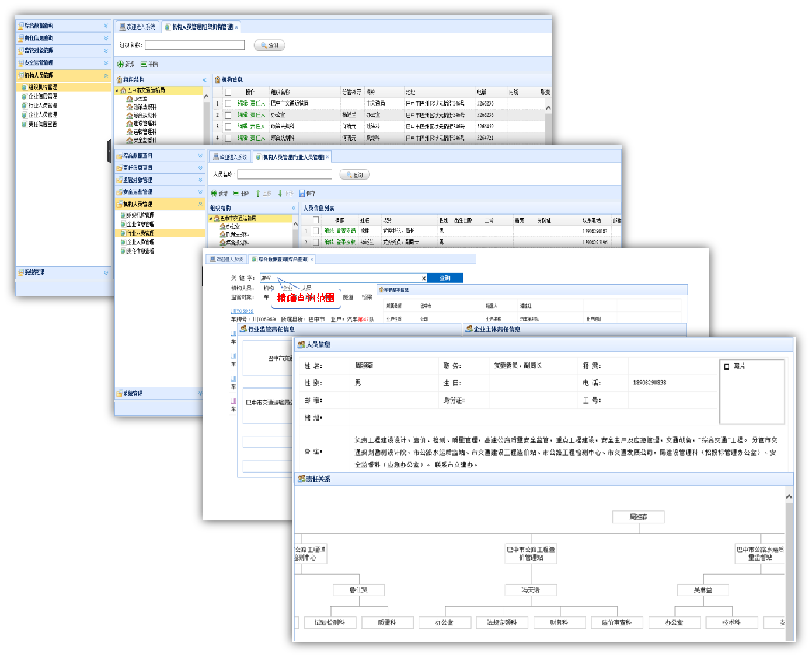Expand the 综合数据查询 panel in top-left sidebar
The height and width of the screenshot is (658, 812).
[106, 26]
